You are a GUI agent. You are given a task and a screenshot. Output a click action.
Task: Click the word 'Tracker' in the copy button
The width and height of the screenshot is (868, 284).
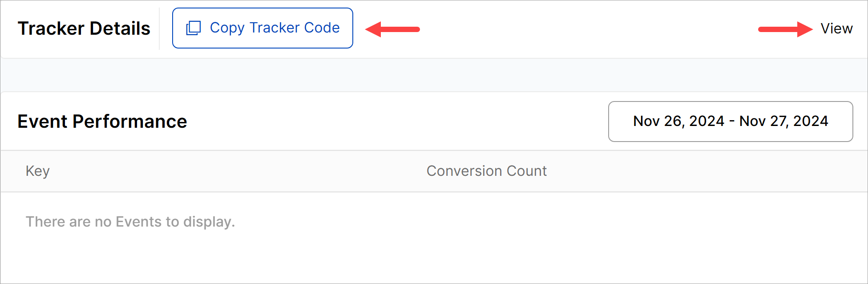(x=274, y=28)
